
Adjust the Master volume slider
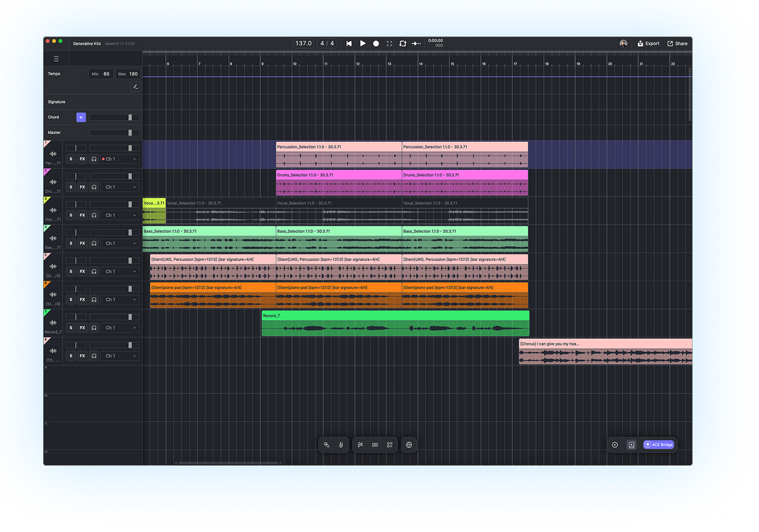[114, 132]
